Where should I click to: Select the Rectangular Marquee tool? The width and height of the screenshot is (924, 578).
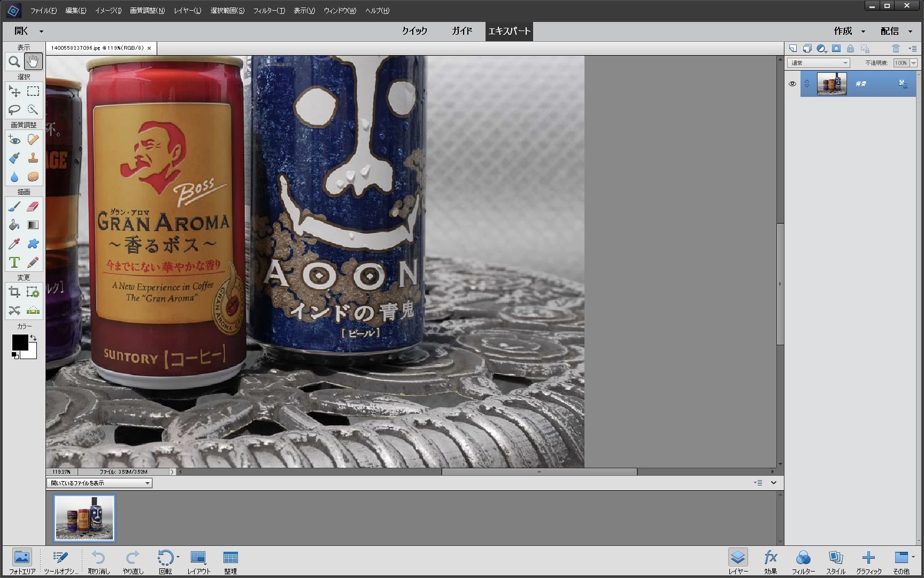33,92
